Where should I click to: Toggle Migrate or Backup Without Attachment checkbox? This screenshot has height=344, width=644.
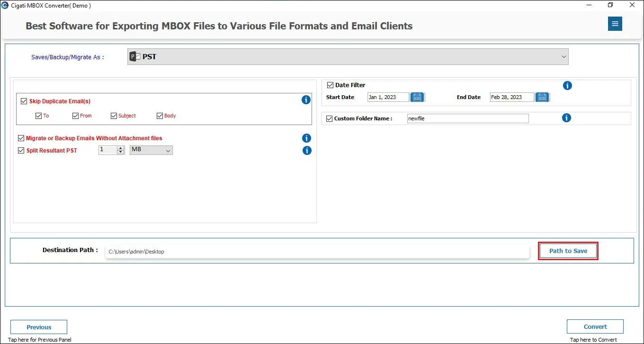(21, 138)
